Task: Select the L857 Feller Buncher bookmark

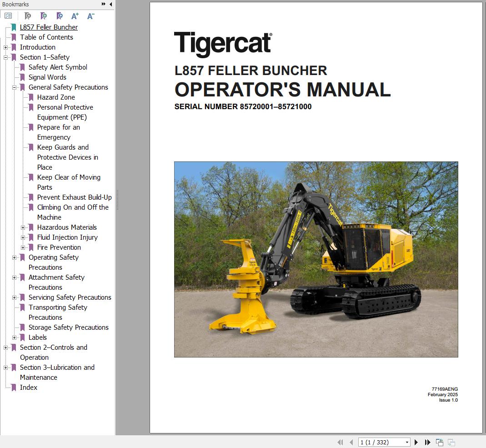Action: [x=49, y=27]
